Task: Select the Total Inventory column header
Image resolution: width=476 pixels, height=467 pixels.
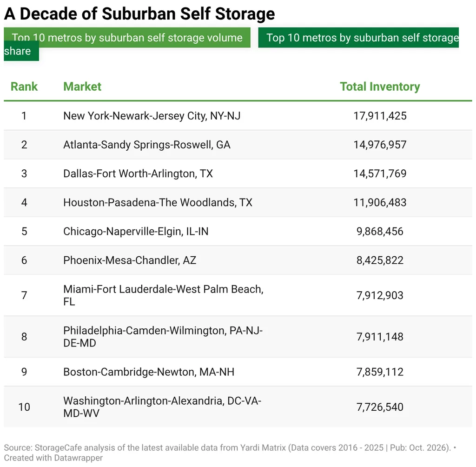Action: [380, 87]
